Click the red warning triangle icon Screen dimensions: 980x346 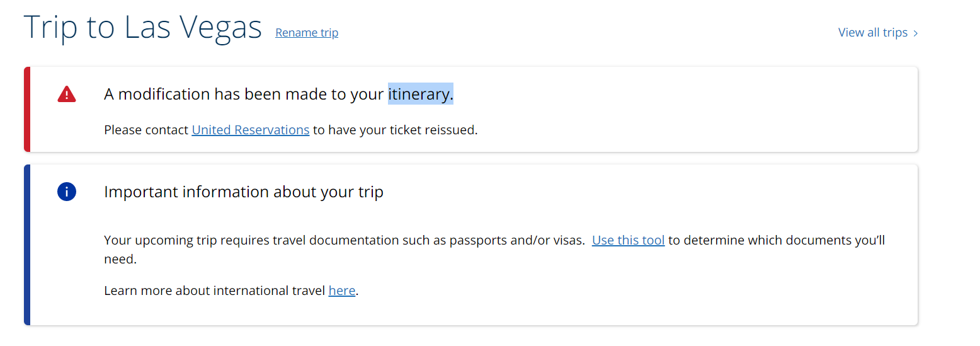coord(66,95)
